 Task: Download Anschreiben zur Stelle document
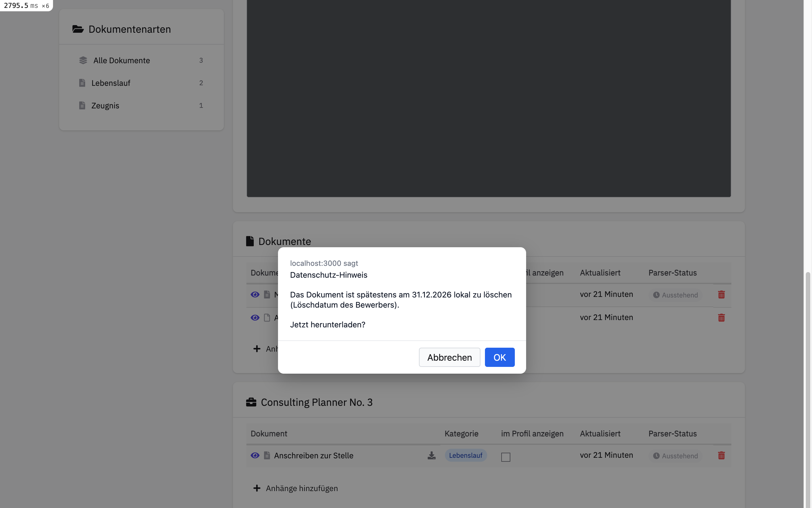coord(431,455)
